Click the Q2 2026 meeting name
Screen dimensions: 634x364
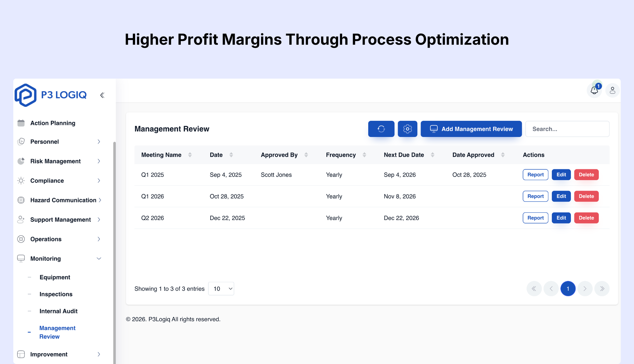point(153,218)
